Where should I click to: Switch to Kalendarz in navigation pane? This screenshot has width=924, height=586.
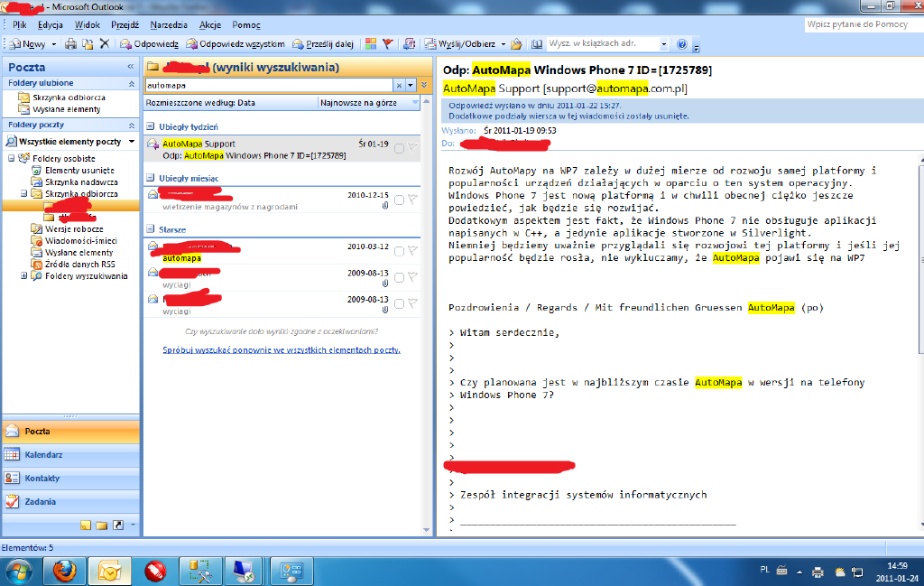point(70,454)
